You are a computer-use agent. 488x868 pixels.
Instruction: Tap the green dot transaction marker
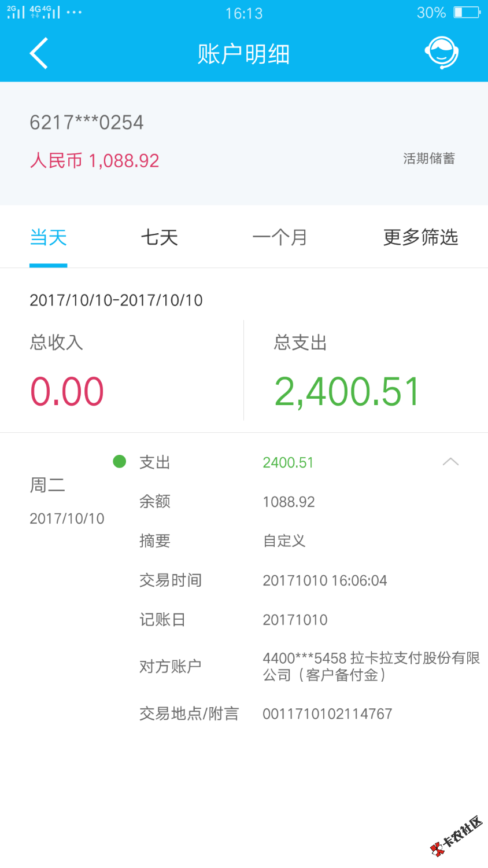[x=120, y=461]
